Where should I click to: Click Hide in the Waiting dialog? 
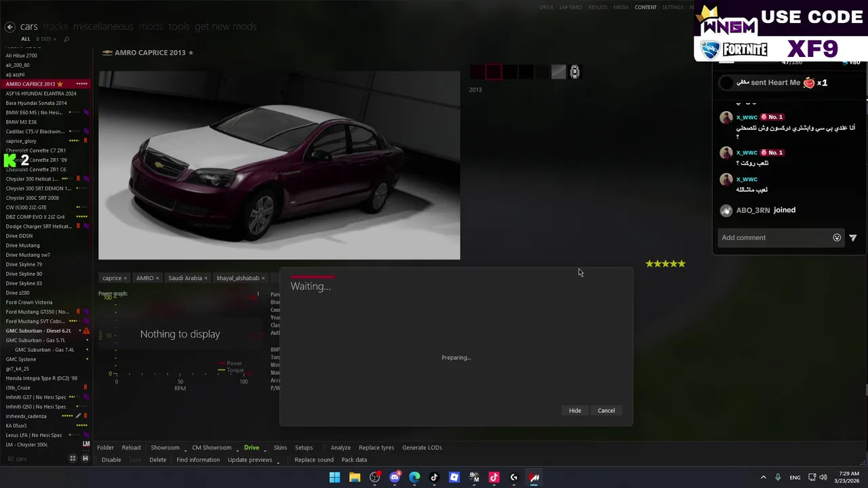pyautogui.click(x=575, y=411)
